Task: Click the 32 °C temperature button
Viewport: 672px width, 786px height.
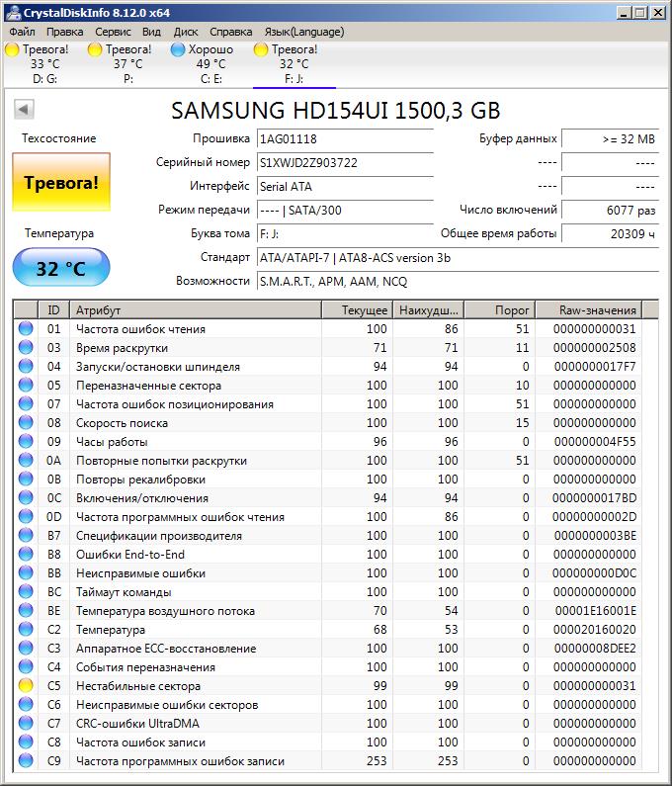Action: coord(61,268)
